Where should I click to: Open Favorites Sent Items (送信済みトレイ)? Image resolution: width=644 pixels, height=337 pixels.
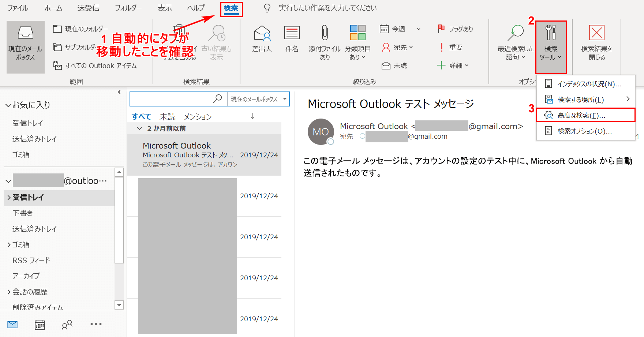click(35, 139)
